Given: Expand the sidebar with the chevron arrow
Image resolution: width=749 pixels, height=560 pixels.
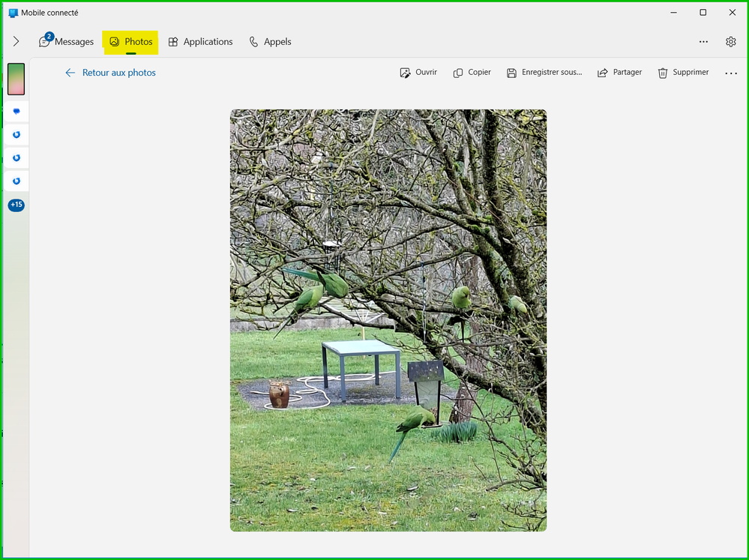Looking at the screenshot, I should [x=16, y=41].
